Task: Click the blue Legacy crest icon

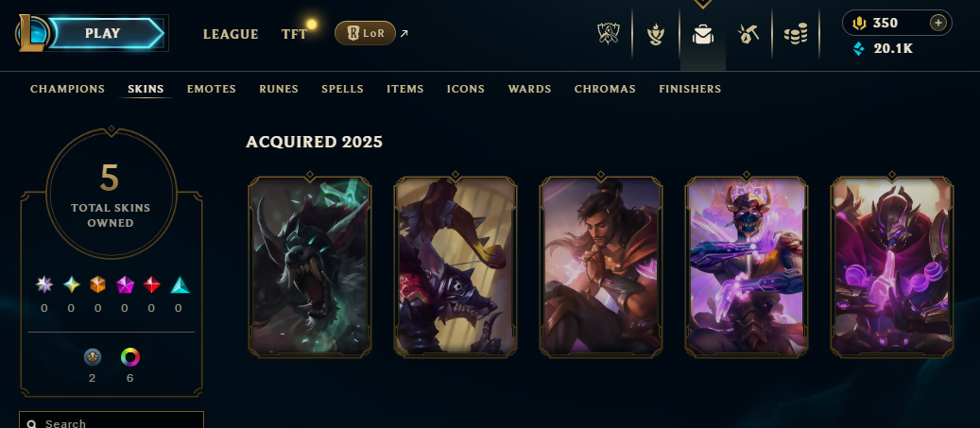Action: [x=93, y=357]
